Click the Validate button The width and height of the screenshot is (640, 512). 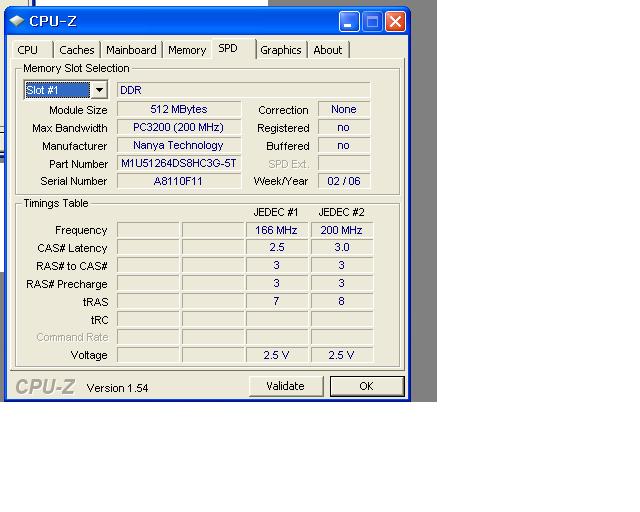(286, 386)
